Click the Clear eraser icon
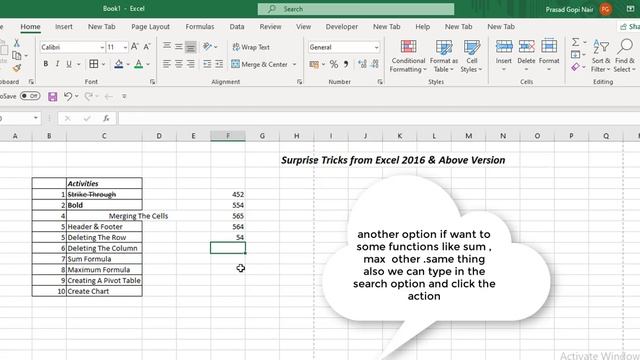Screen dimensions: 640x360 click(x=576, y=67)
